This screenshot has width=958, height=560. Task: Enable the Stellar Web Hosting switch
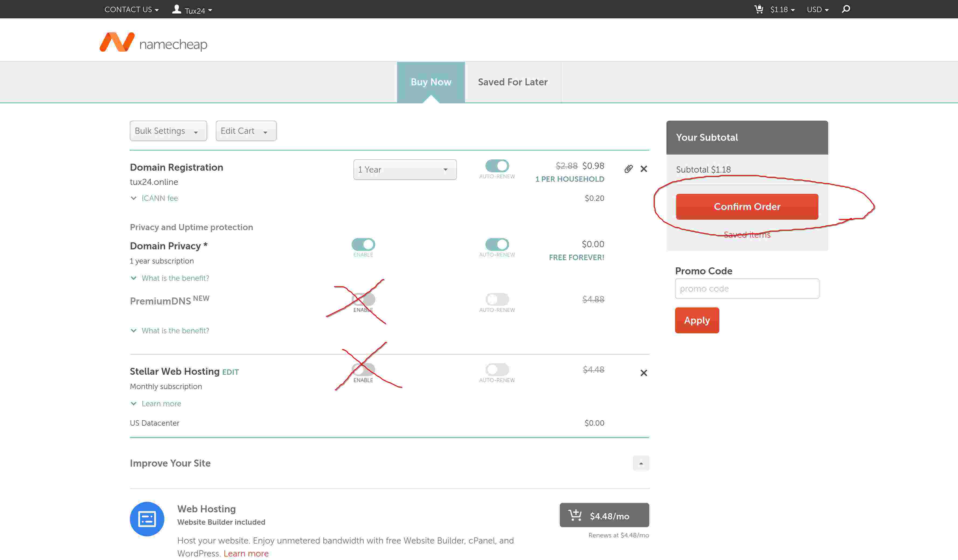point(363,369)
